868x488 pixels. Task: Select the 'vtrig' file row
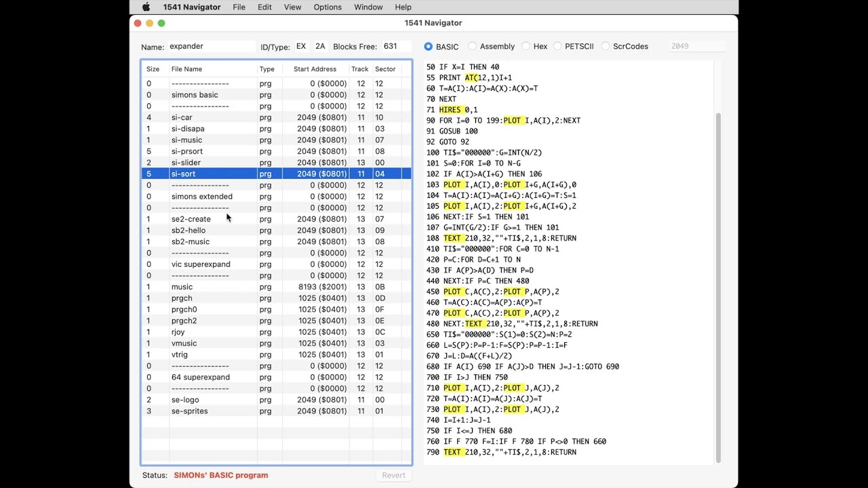click(276, 354)
